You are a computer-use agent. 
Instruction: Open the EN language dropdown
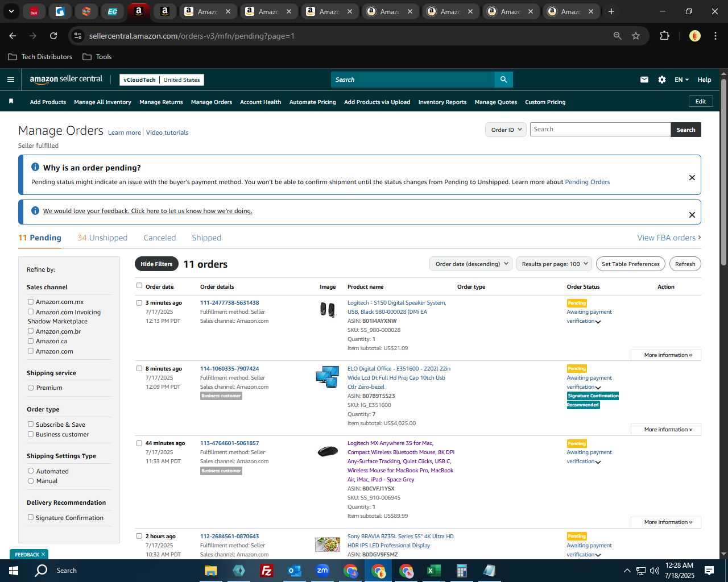click(x=681, y=80)
